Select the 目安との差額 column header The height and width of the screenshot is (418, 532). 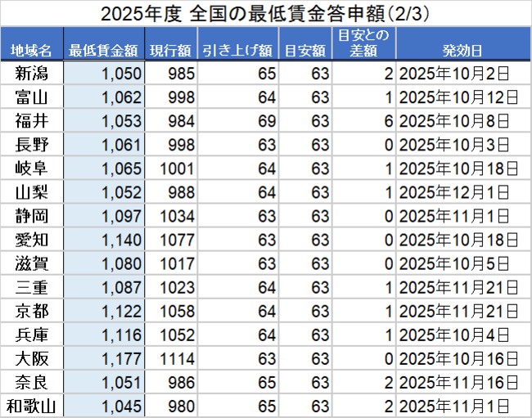click(x=364, y=43)
